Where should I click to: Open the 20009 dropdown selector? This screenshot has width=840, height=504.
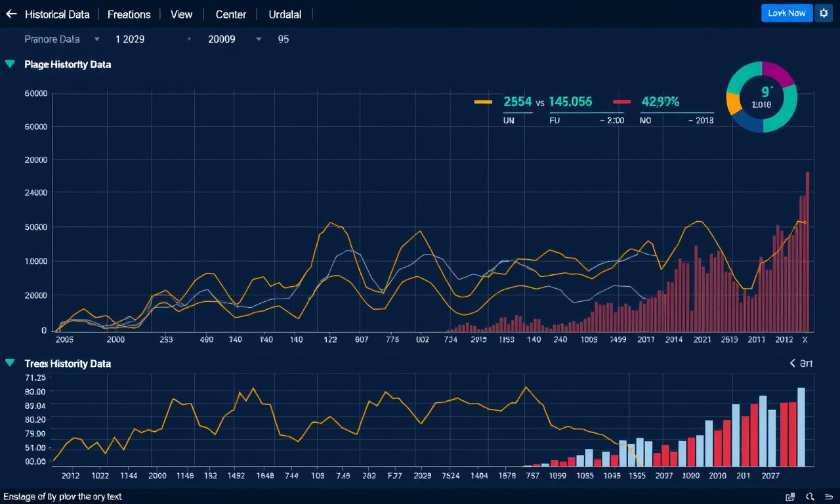(259, 39)
